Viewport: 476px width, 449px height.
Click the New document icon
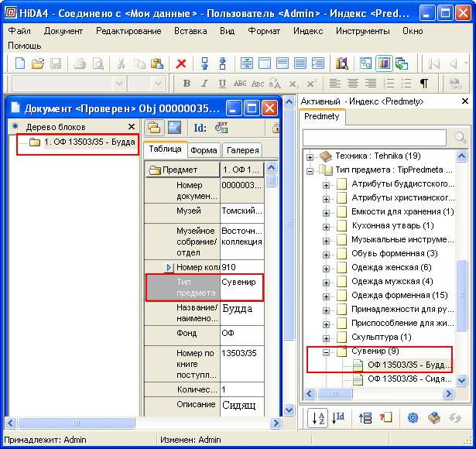pos(20,63)
